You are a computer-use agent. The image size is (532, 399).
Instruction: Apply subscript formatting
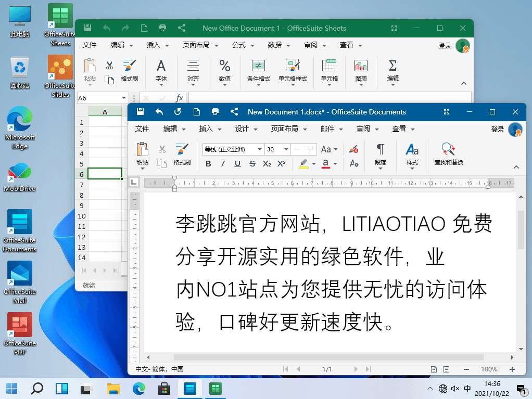coord(267,164)
